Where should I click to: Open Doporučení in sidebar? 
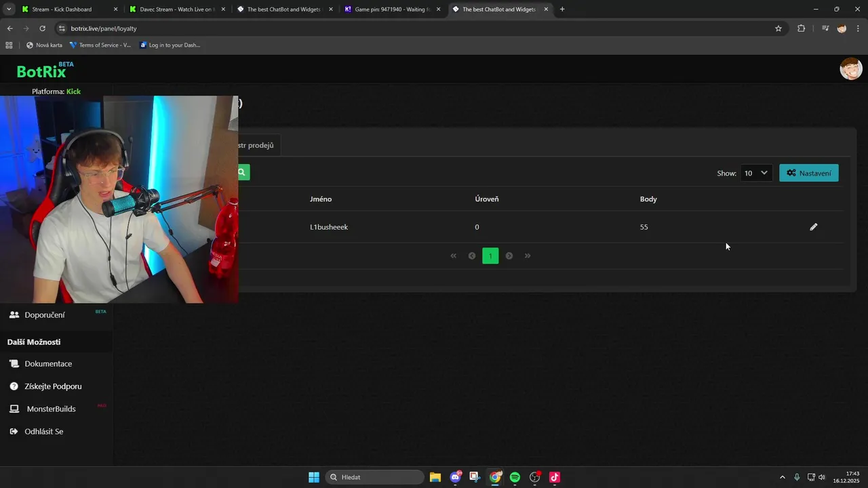tap(45, 315)
